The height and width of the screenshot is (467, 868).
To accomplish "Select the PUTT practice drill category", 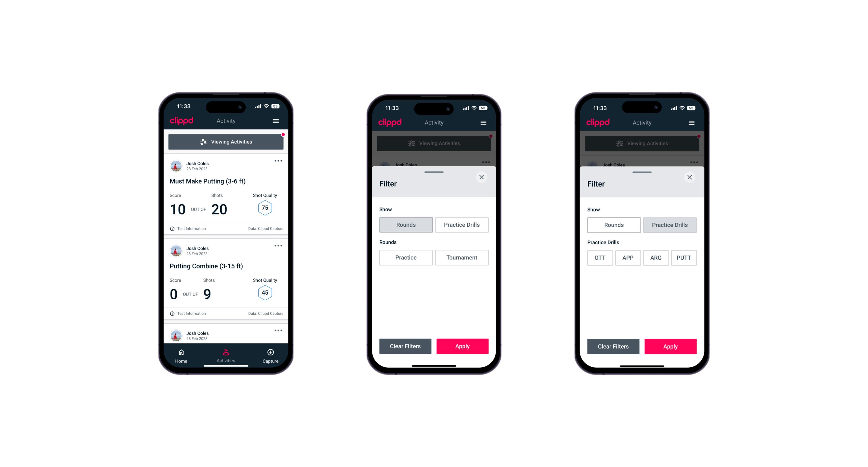I will coord(684,258).
